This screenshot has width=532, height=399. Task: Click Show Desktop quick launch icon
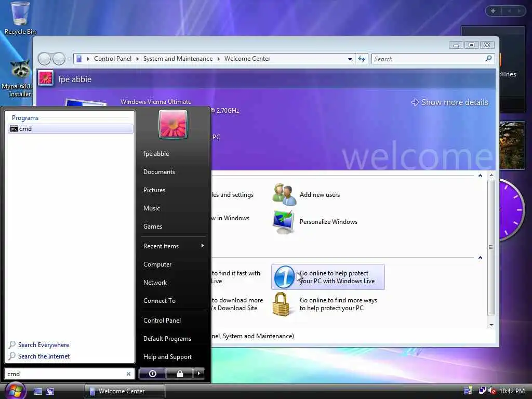pyautogui.click(x=38, y=391)
